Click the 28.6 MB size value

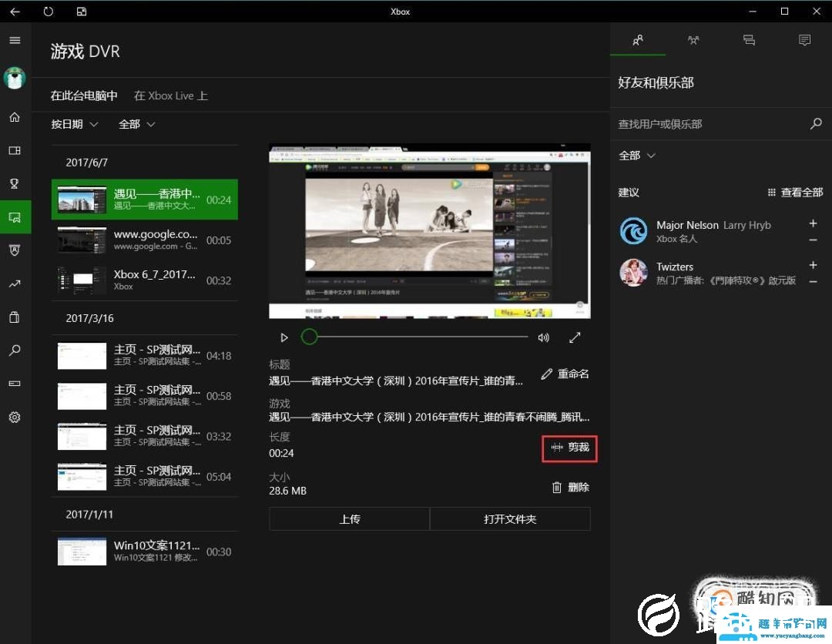(x=287, y=491)
